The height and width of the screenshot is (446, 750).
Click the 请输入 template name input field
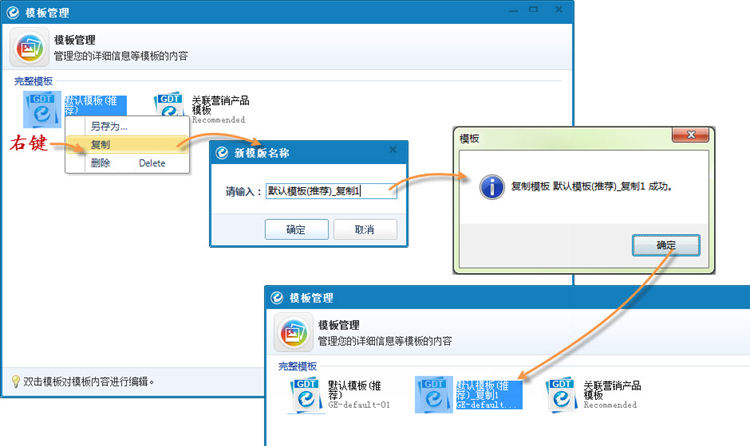click(331, 191)
